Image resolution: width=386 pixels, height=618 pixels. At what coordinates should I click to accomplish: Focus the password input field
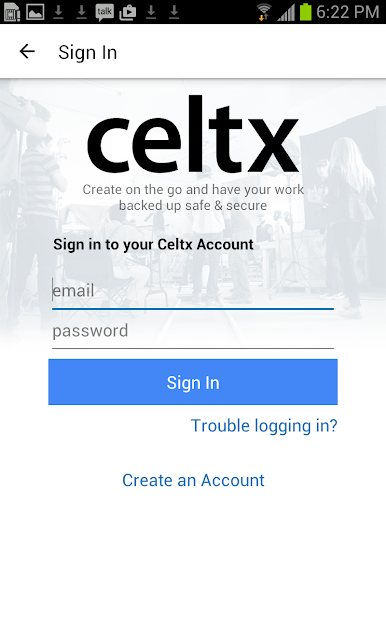coord(193,331)
